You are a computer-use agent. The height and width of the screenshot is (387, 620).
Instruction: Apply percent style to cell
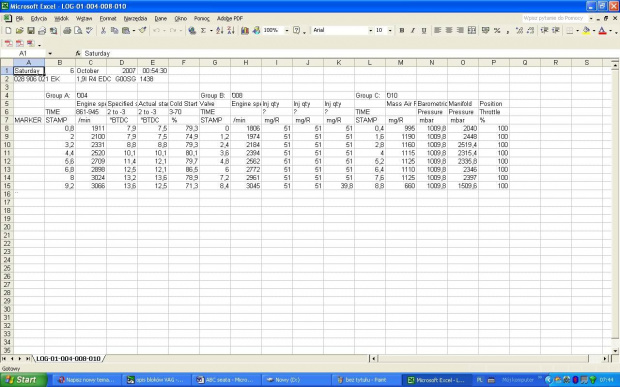point(497,30)
